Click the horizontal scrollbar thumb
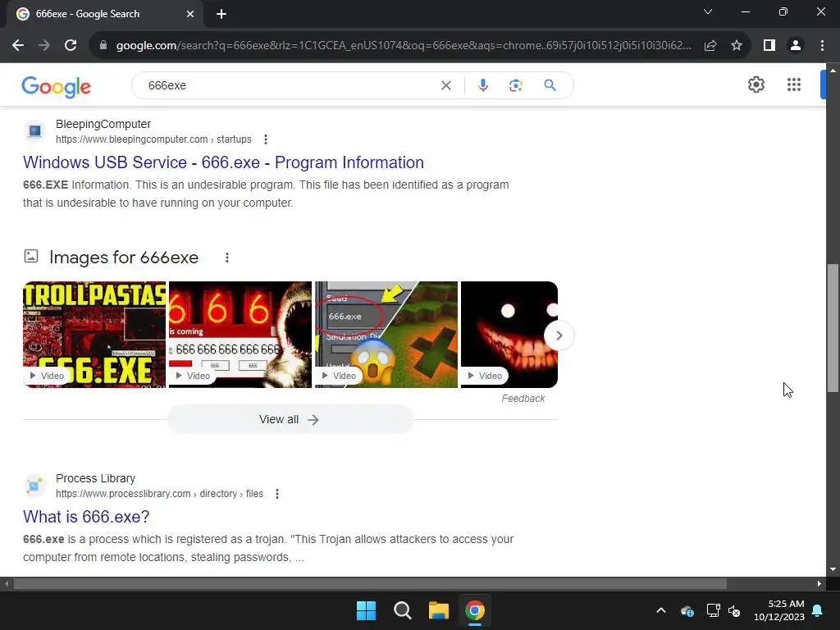840x630 pixels. tap(370, 583)
